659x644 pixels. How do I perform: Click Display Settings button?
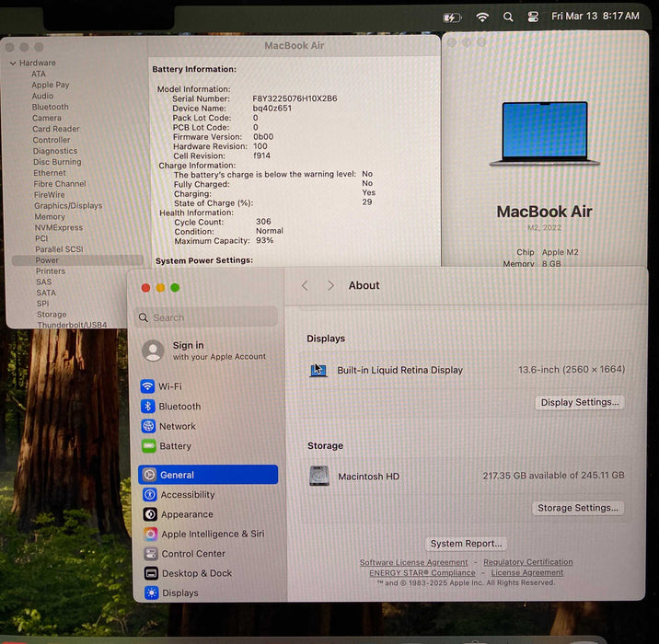point(580,402)
